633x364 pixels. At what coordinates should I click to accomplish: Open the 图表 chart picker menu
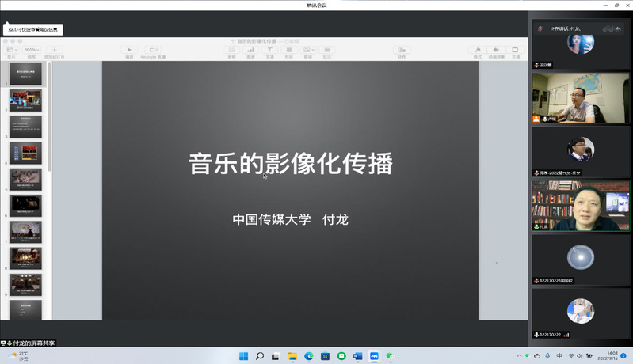point(250,50)
